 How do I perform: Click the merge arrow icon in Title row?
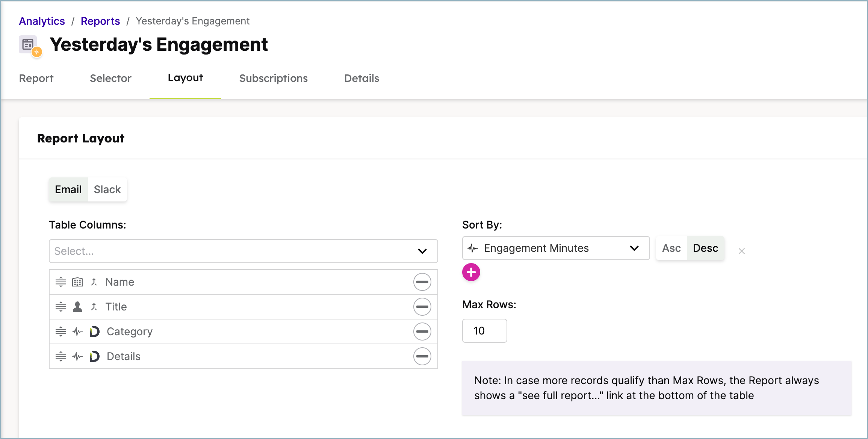[x=94, y=307]
